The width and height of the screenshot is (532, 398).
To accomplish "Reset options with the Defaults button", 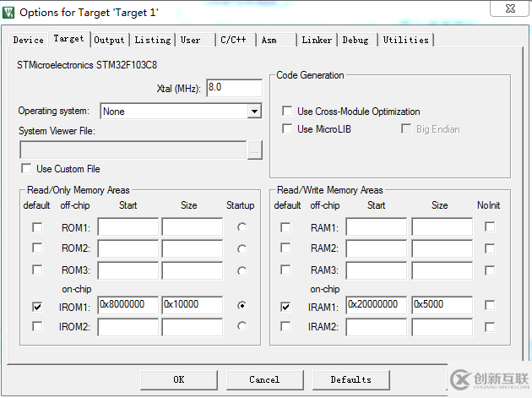I will [x=350, y=379].
